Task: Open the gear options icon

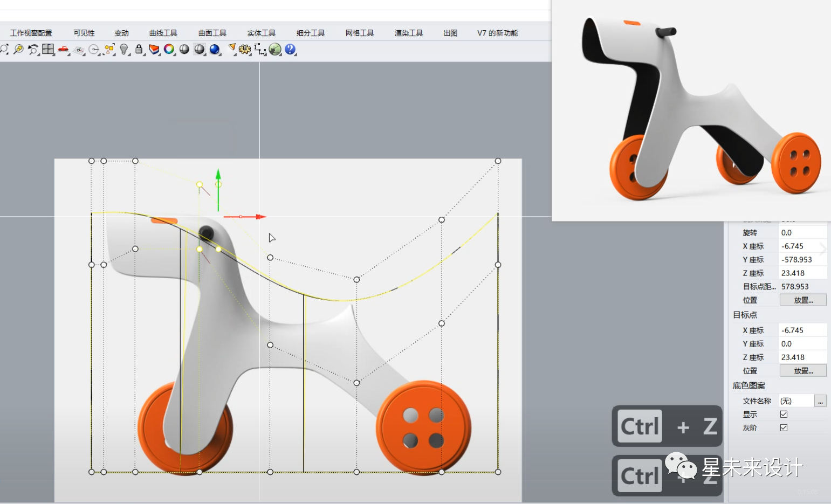Action: click(x=245, y=50)
